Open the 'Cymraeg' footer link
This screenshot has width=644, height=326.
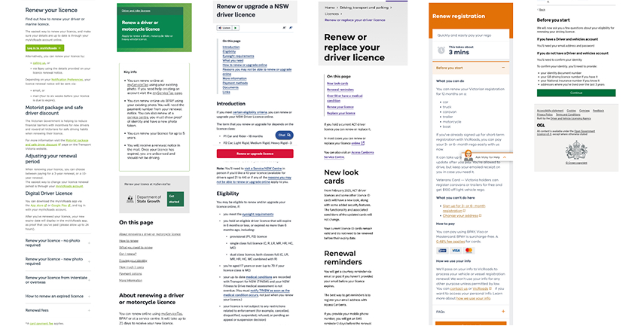[584, 111]
